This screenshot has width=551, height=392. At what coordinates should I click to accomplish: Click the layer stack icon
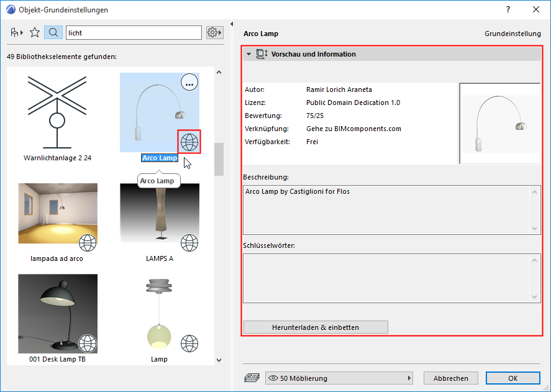[x=252, y=378]
